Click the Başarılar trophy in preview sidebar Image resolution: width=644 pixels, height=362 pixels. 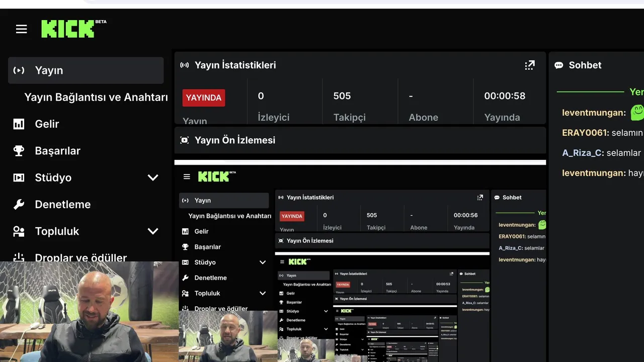(x=185, y=247)
